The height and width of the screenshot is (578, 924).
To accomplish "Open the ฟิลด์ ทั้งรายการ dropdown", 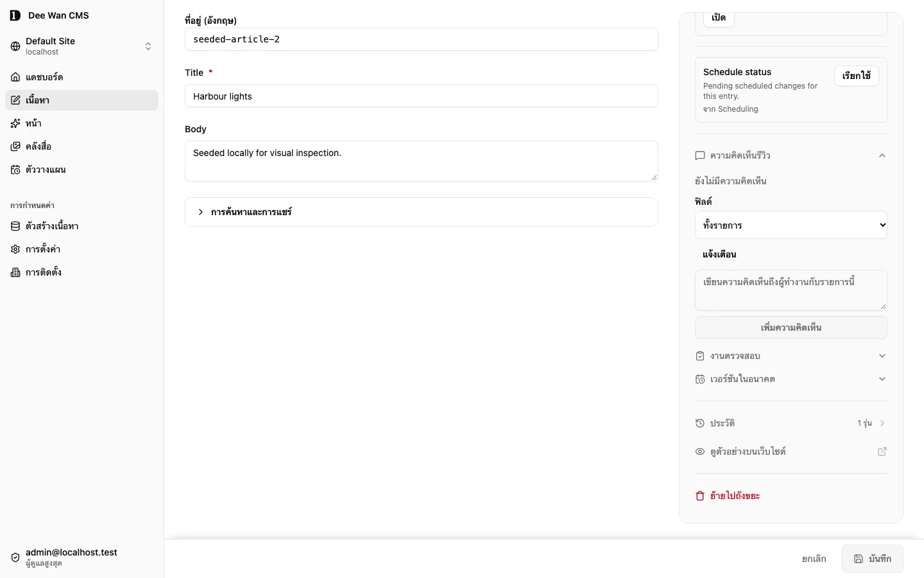I will pyautogui.click(x=791, y=225).
